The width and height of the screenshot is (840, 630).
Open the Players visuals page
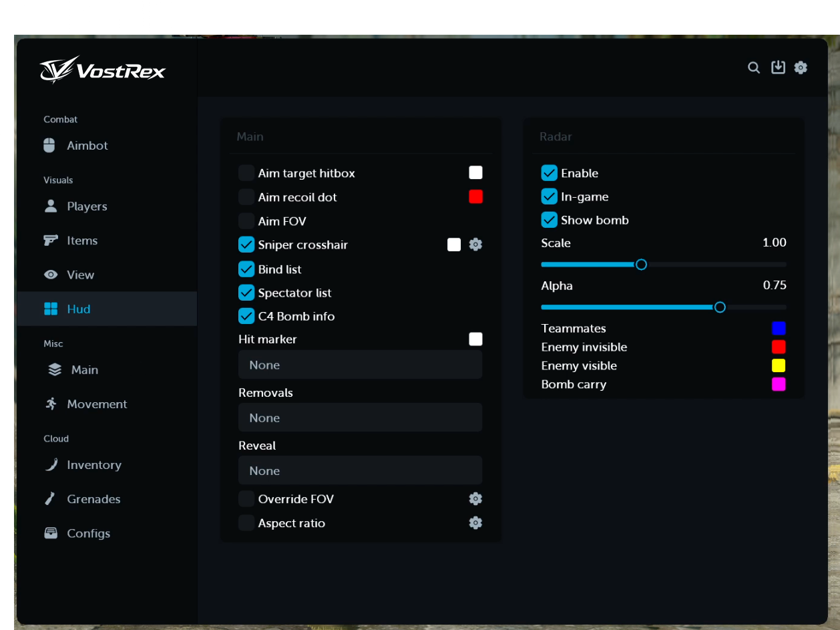87,206
